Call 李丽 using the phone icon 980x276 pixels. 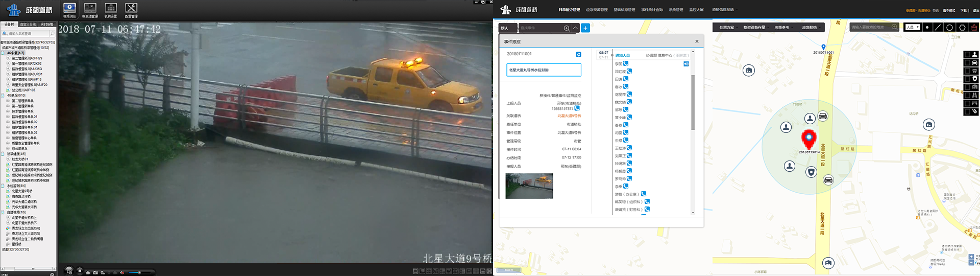pyautogui.click(x=626, y=64)
